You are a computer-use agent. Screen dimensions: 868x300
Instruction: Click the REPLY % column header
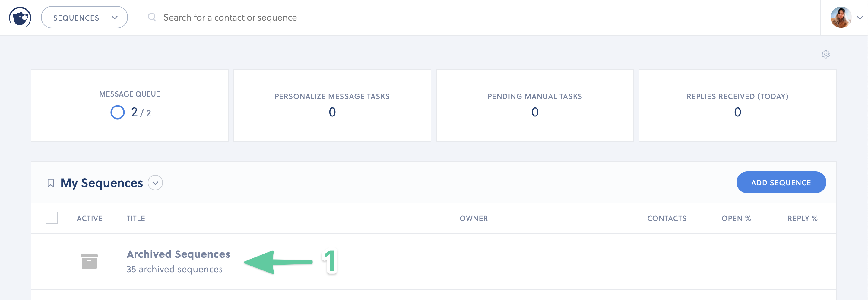803,218
